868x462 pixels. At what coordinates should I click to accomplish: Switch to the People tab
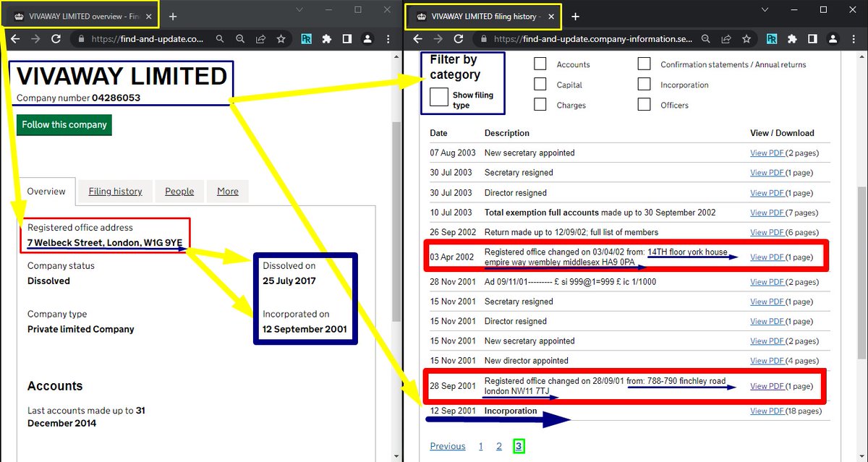tap(179, 192)
